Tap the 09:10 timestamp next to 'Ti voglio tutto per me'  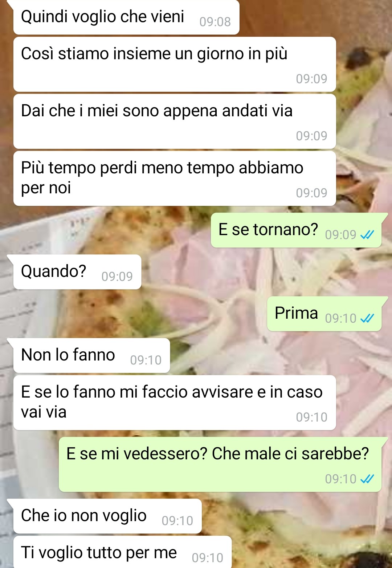[207, 558]
